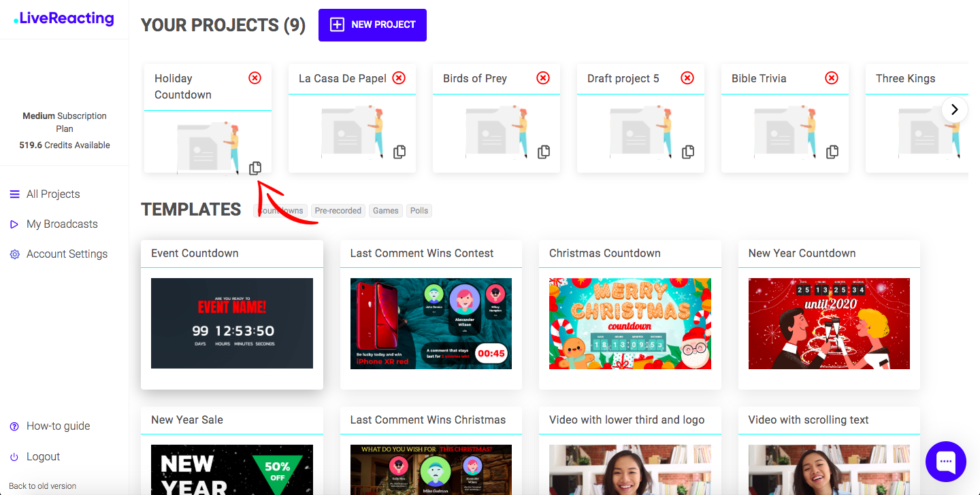Open the Bible Trivia project title
The width and height of the screenshot is (980, 495).
[x=759, y=78]
